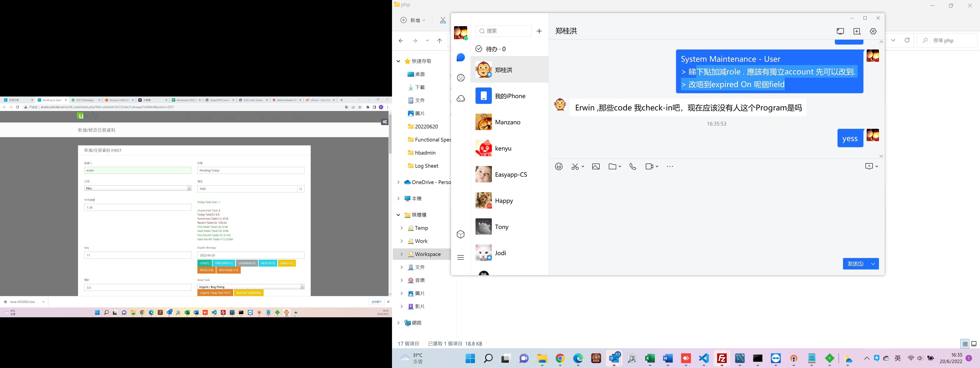Switch Explorer to details view icon
This screenshot has width=980, height=368.
pos(965,344)
